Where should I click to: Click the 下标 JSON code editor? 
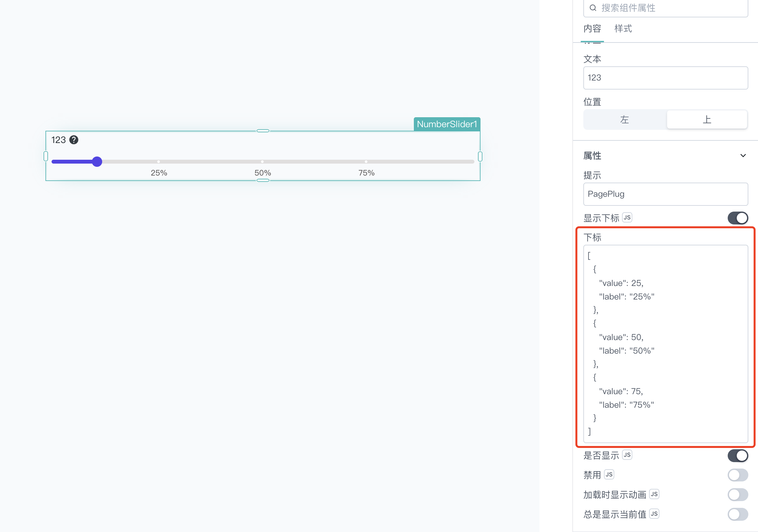(x=666, y=344)
